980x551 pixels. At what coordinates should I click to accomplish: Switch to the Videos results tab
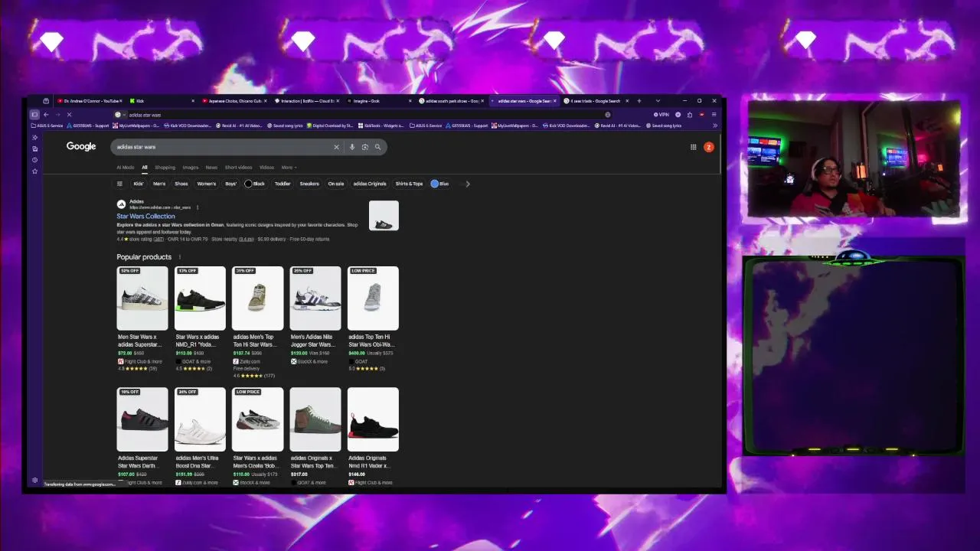266,168
